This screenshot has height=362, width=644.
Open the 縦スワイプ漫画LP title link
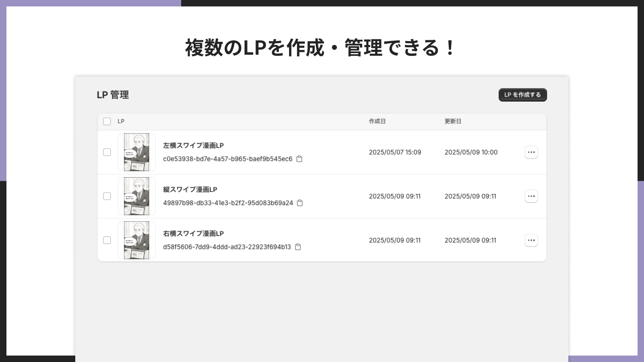(x=190, y=189)
